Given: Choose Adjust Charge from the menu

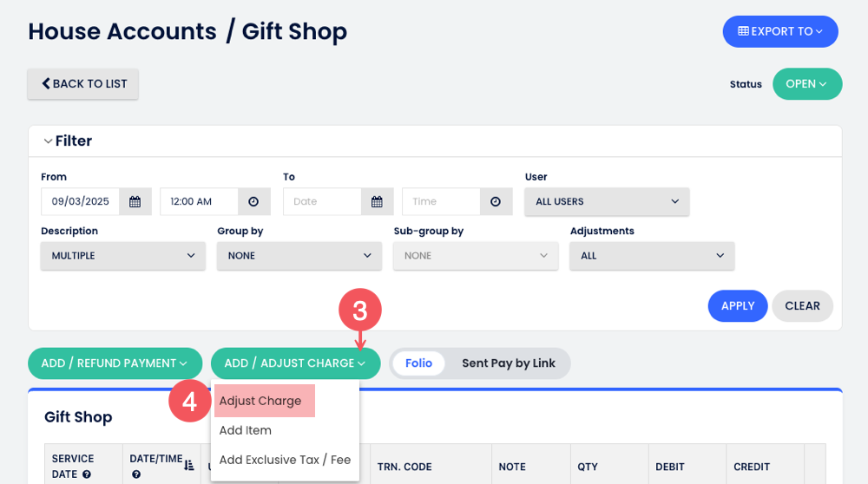Looking at the screenshot, I should tap(260, 402).
